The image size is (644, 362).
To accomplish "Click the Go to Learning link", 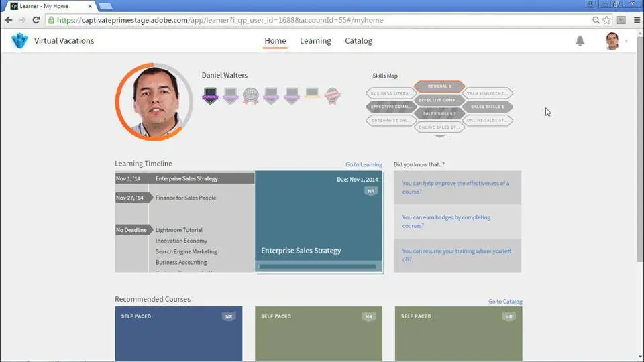I will (x=364, y=164).
